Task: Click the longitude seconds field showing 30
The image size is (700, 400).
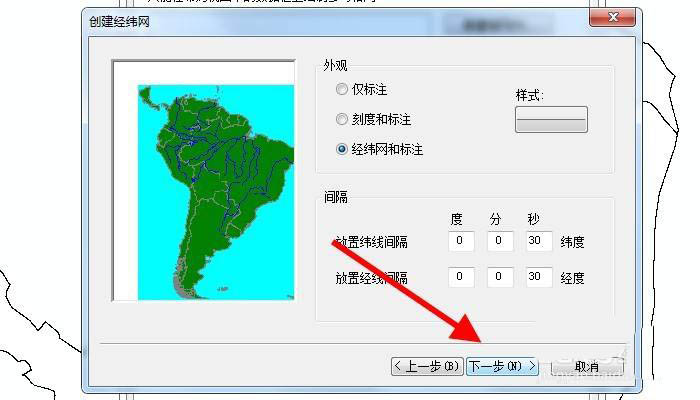Action: click(x=539, y=277)
